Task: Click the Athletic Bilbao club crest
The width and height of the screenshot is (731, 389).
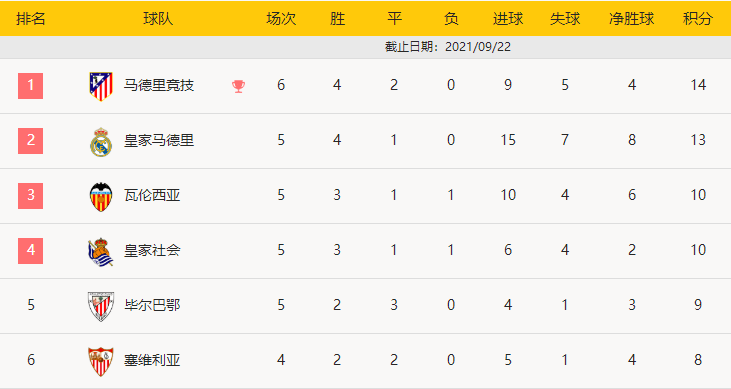Action: 101,306
